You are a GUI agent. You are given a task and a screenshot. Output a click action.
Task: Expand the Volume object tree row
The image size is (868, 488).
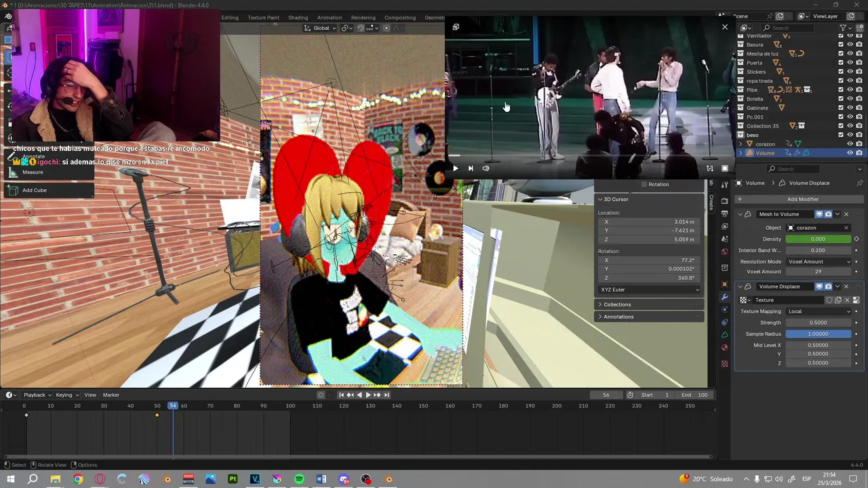click(741, 153)
